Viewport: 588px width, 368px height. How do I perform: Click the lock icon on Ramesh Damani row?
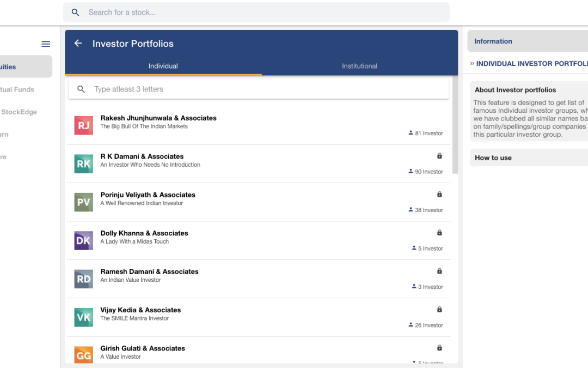point(439,271)
